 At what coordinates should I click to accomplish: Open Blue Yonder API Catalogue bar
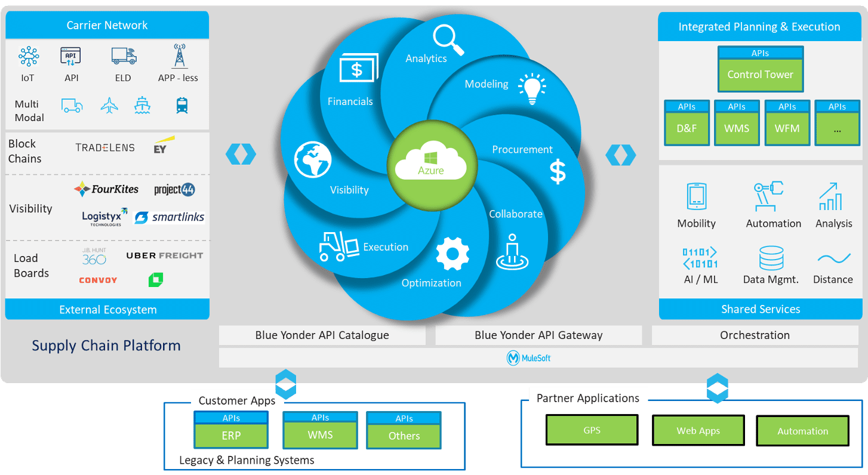tap(322, 335)
